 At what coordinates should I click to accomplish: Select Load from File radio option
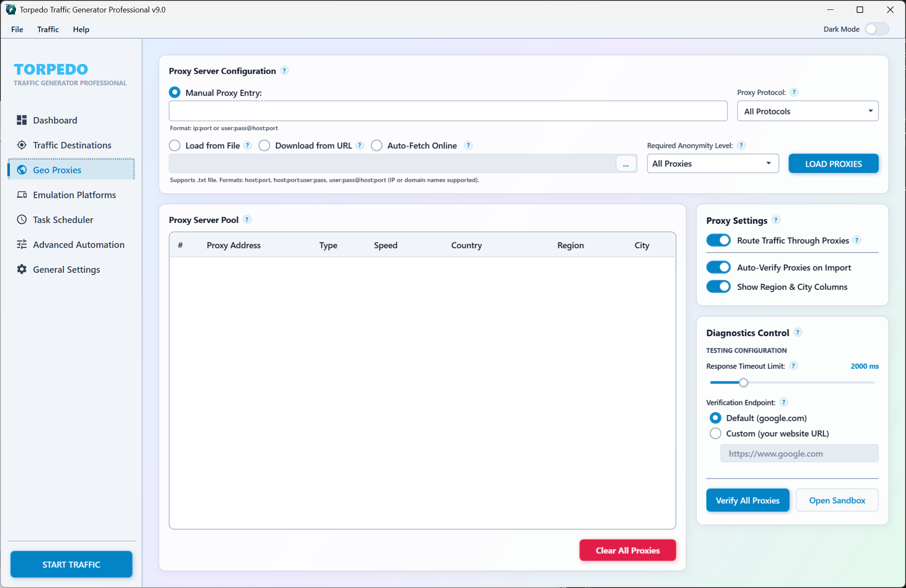[175, 145]
